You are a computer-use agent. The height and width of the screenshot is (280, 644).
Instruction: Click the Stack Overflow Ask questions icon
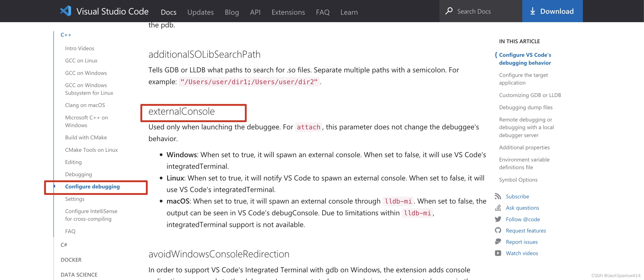[498, 208]
